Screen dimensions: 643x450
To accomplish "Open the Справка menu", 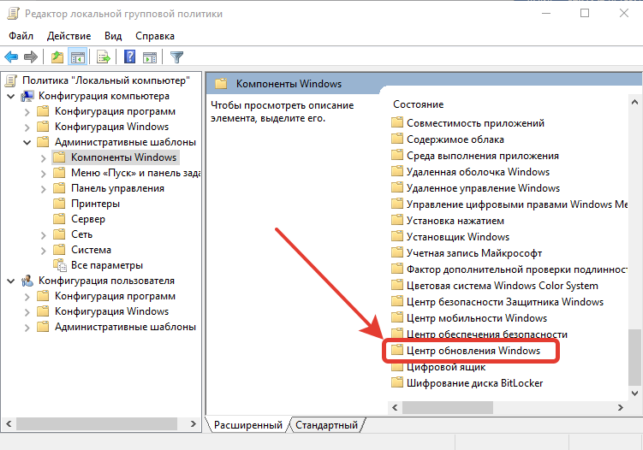I will (155, 36).
